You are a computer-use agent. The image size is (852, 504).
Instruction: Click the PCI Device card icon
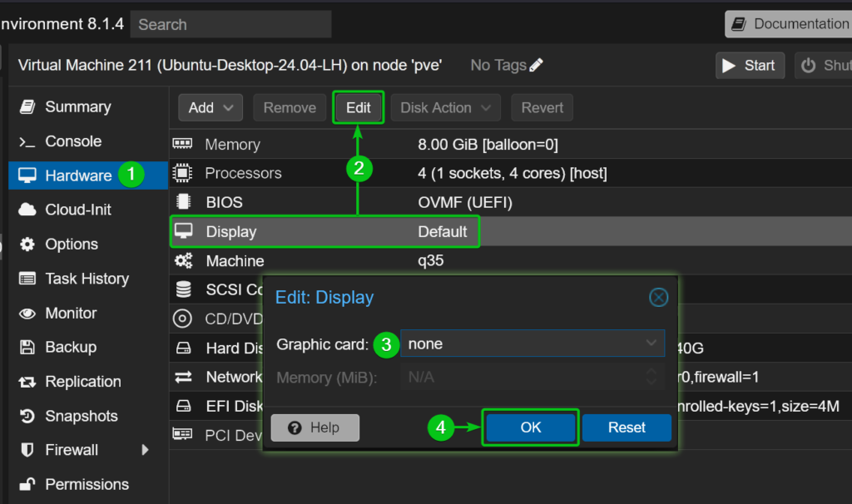182,434
